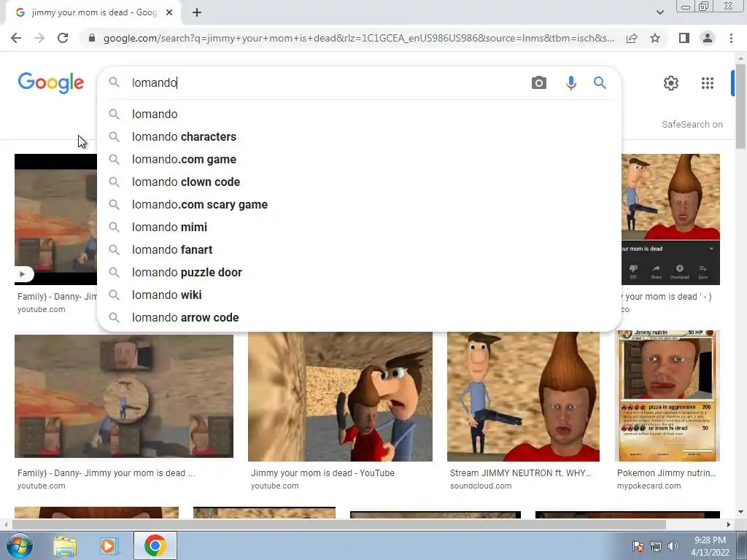
Task: Click the vertical scrollbar thumb
Action: (740, 106)
